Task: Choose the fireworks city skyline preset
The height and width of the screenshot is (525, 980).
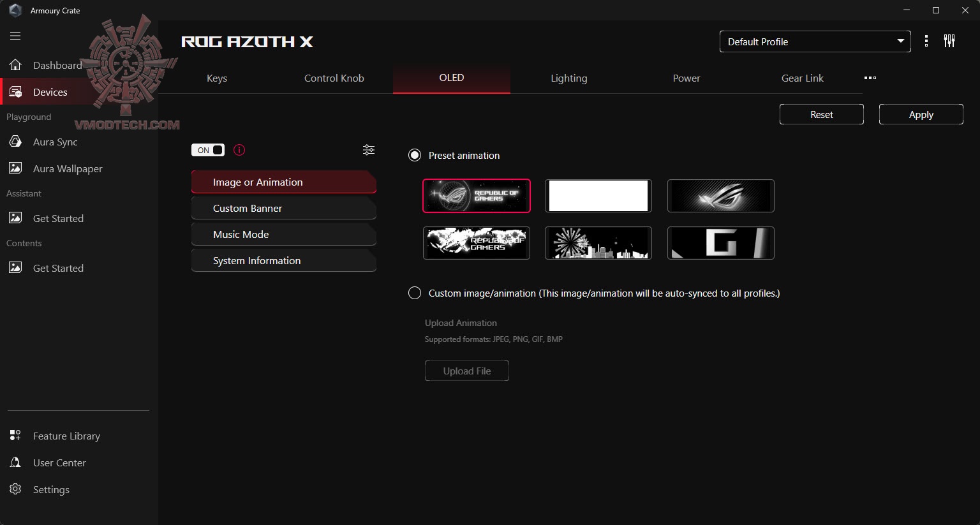Action: (598, 243)
